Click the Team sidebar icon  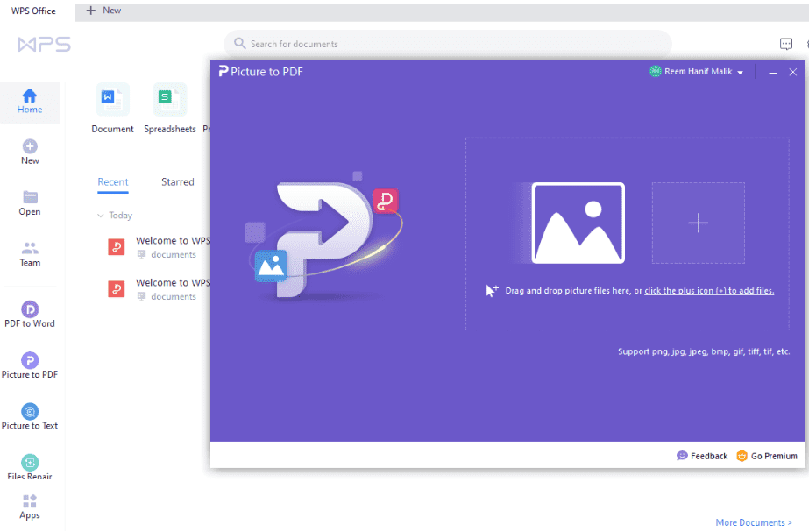[x=30, y=248]
